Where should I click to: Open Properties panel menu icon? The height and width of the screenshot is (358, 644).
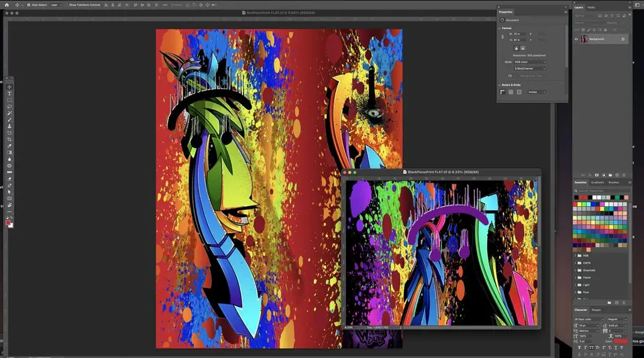[566, 12]
